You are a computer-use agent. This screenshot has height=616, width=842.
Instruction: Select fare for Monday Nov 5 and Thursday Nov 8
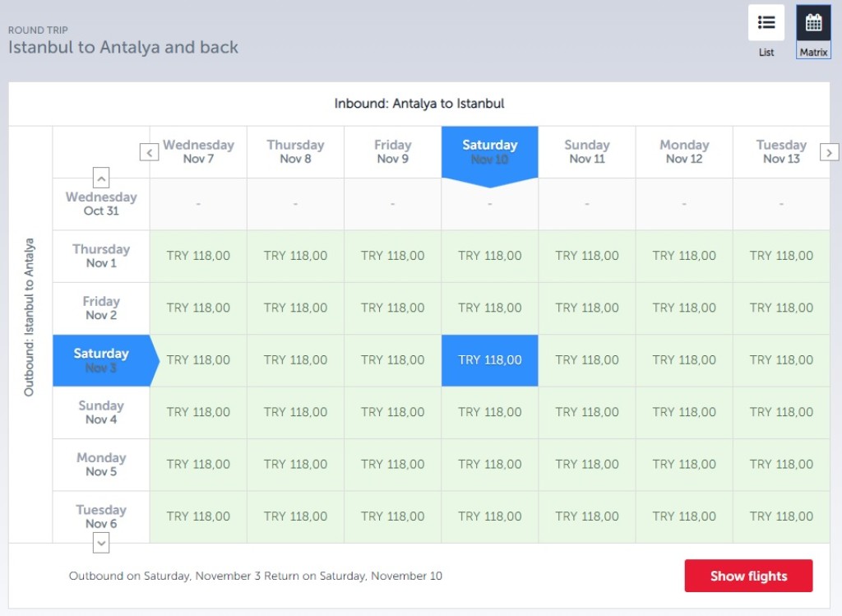pyautogui.click(x=295, y=465)
